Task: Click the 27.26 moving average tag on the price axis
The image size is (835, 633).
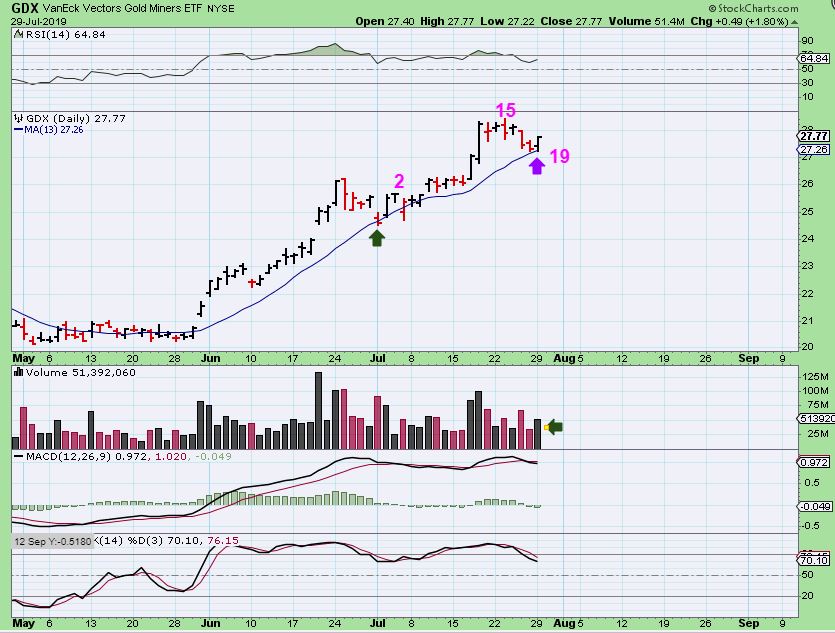Action: click(x=814, y=150)
